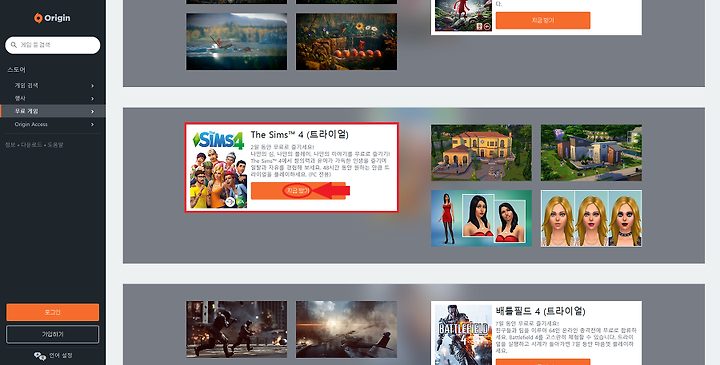Click the top game card cover art
The height and width of the screenshot is (365, 720).
463,15
